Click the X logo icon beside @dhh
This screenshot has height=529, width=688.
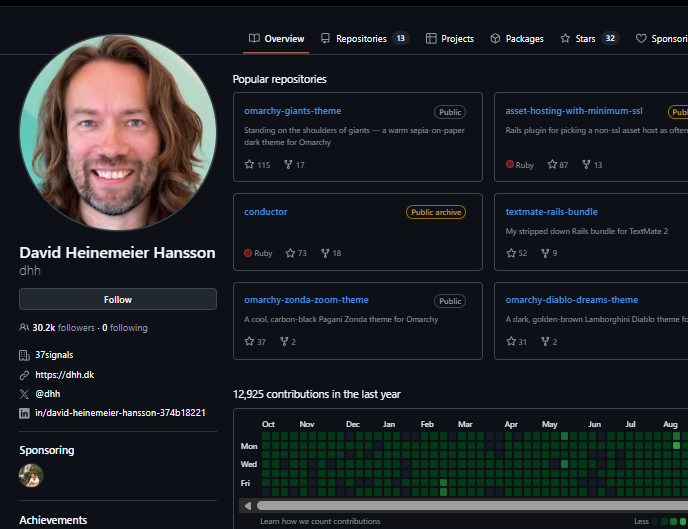point(24,394)
